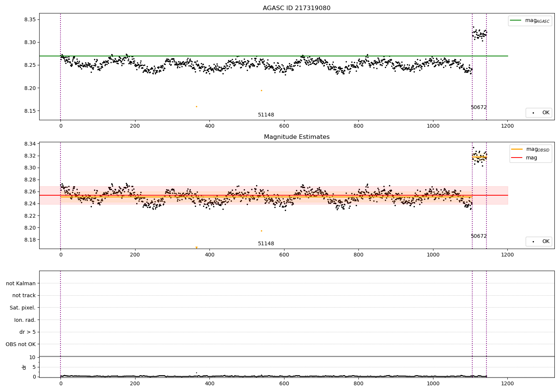The height and width of the screenshot is (392, 560).
Task: Click the 'not Kalman' axis label
Action: pos(21,283)
